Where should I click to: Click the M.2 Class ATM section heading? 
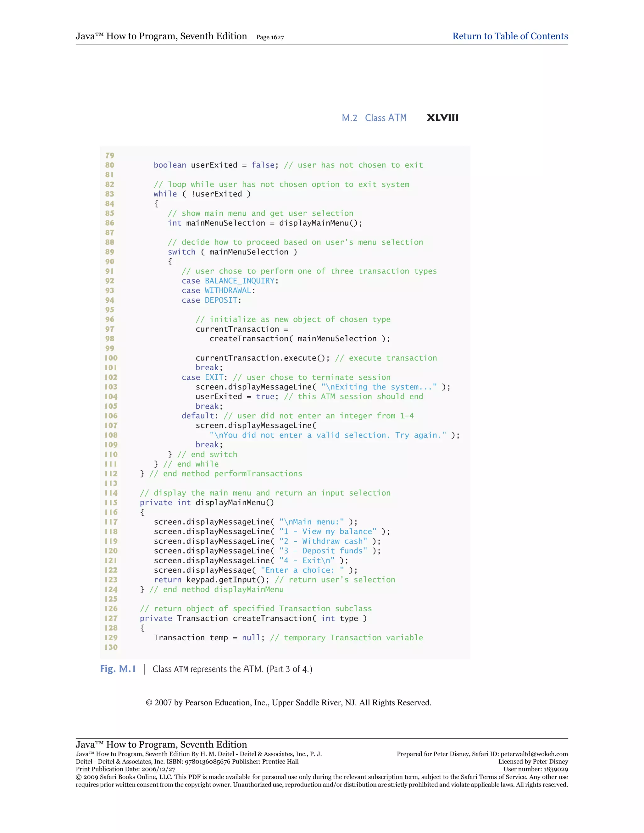374,118
